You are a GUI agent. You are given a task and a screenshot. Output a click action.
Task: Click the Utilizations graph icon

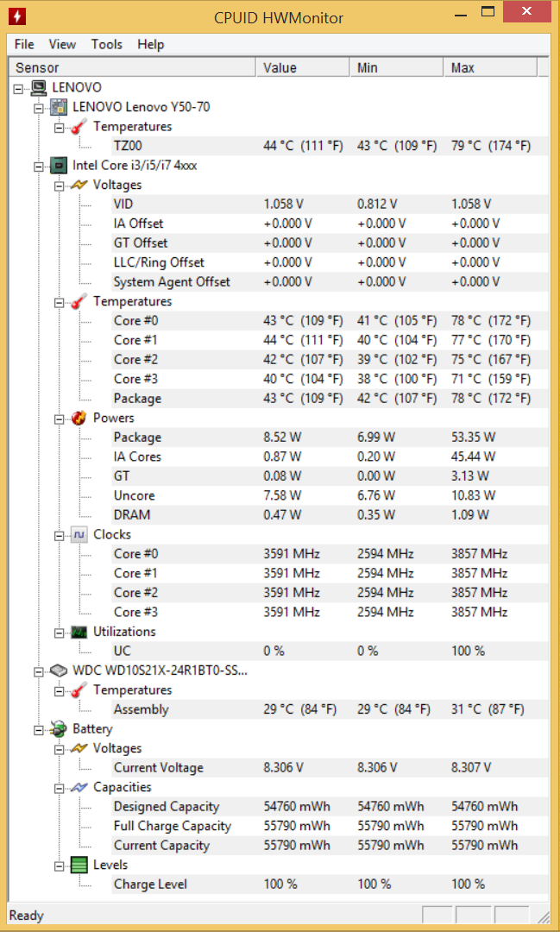pos(79,633)
